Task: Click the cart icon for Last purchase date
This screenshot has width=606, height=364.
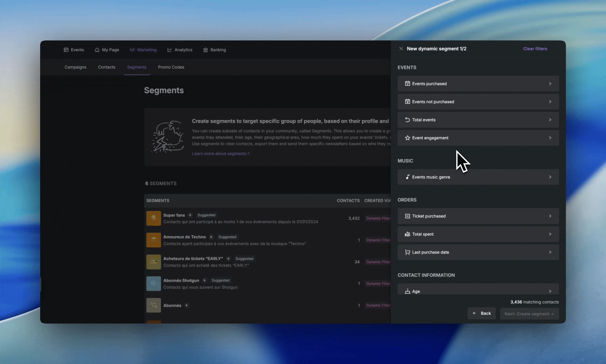Action: (408, 252)
